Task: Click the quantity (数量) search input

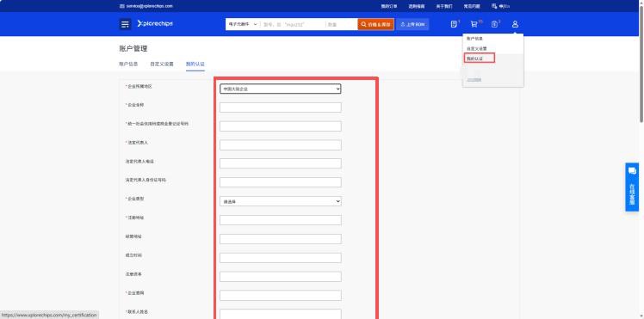Action: (341, 24)
